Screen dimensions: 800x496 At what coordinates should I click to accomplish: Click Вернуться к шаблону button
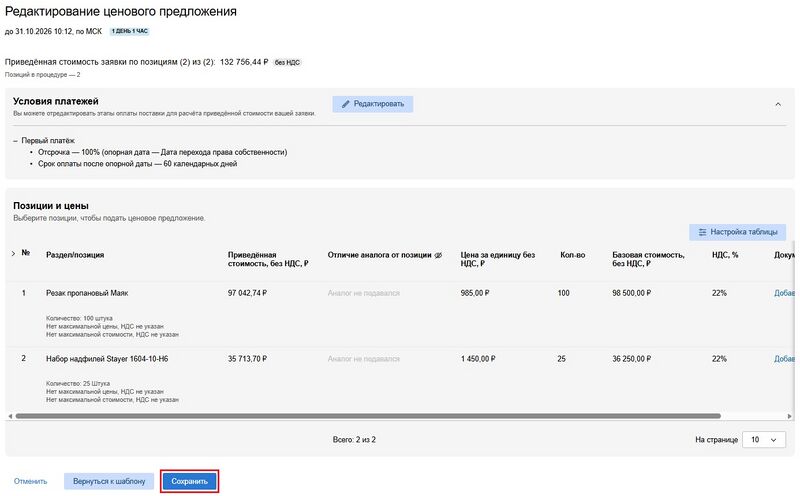point(109,481)
